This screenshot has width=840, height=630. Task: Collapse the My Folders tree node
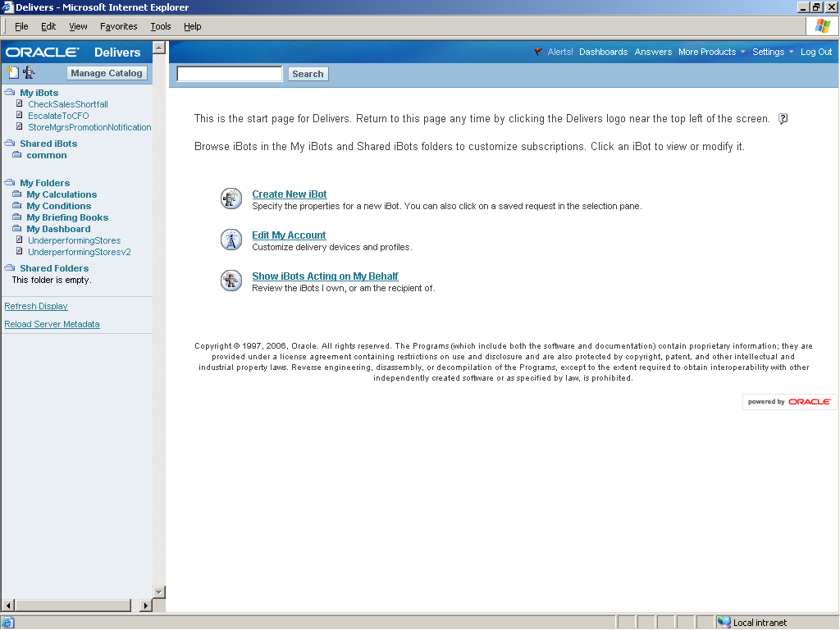(x=10, y=182)
